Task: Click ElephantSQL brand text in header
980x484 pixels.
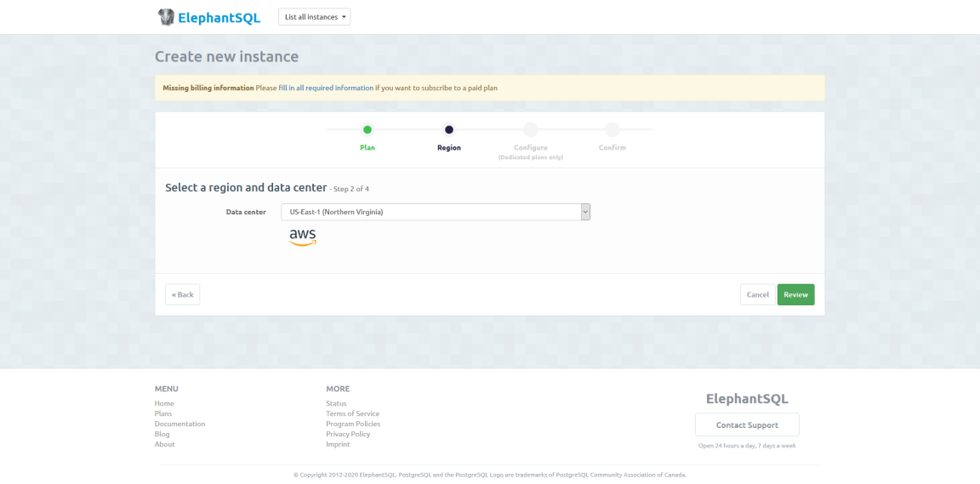Action: (x=219, y=18)
